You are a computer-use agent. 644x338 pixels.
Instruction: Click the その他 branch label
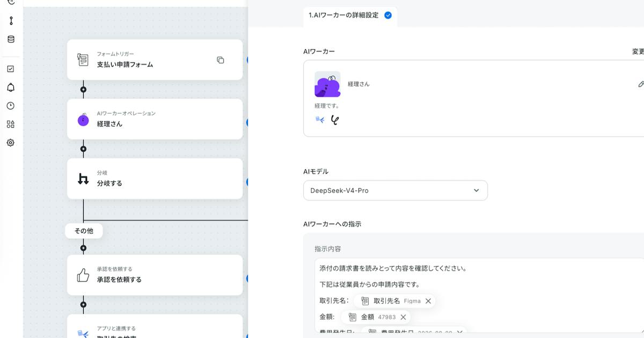click(x=84, y=231)
